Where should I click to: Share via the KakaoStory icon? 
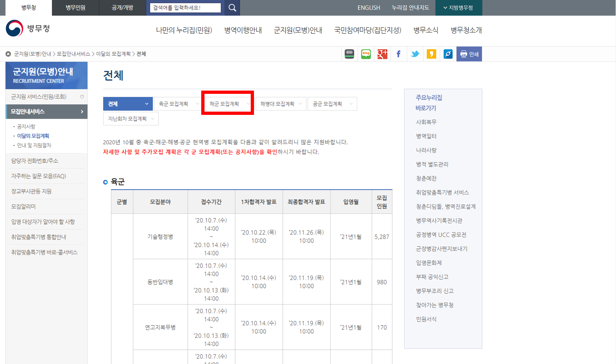431,54
